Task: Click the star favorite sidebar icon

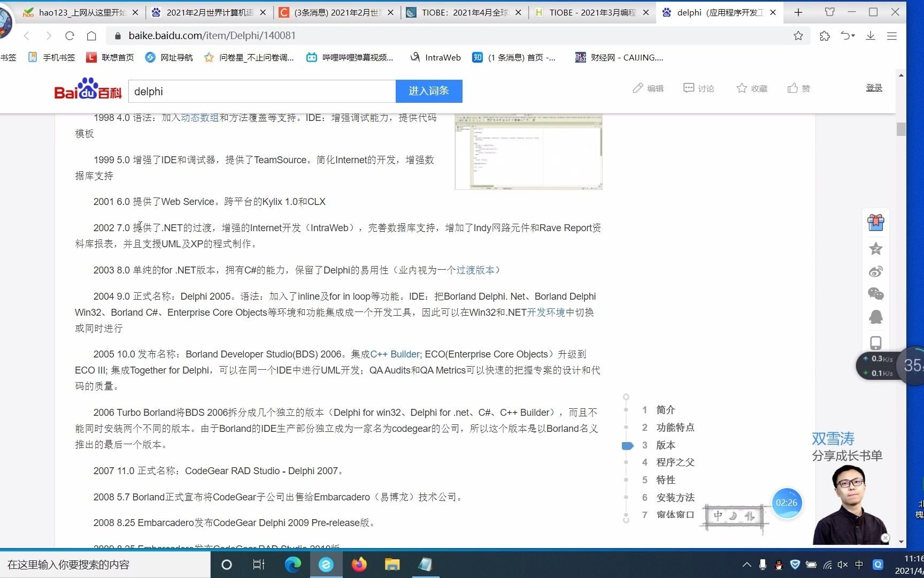Action: coord(876,248)
